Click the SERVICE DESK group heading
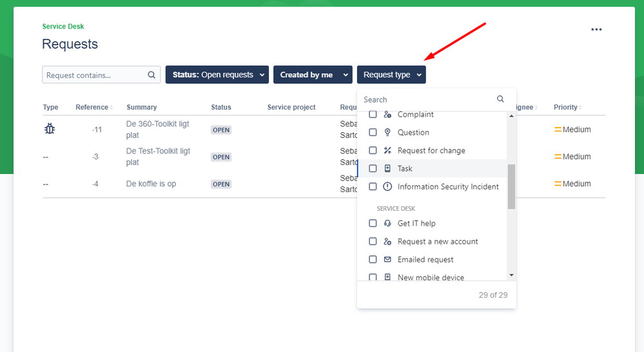This screenshot has height=352, width=644. pyautogui.click(x=396, y=209)
